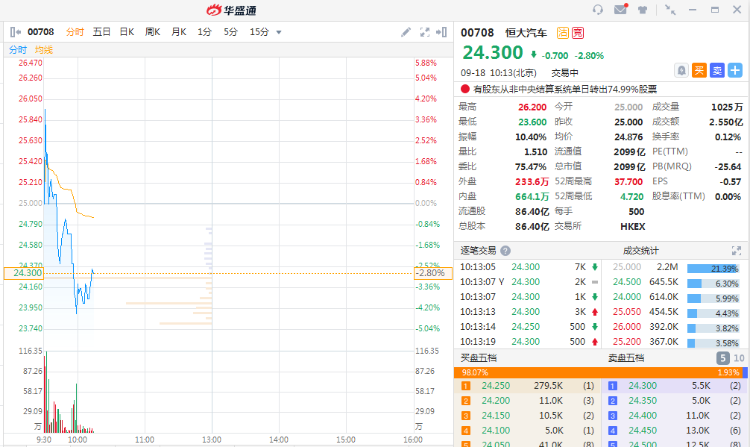Click the blue 卖 sell button
This screenshot has width=750, height=447.
coord(717,70)
